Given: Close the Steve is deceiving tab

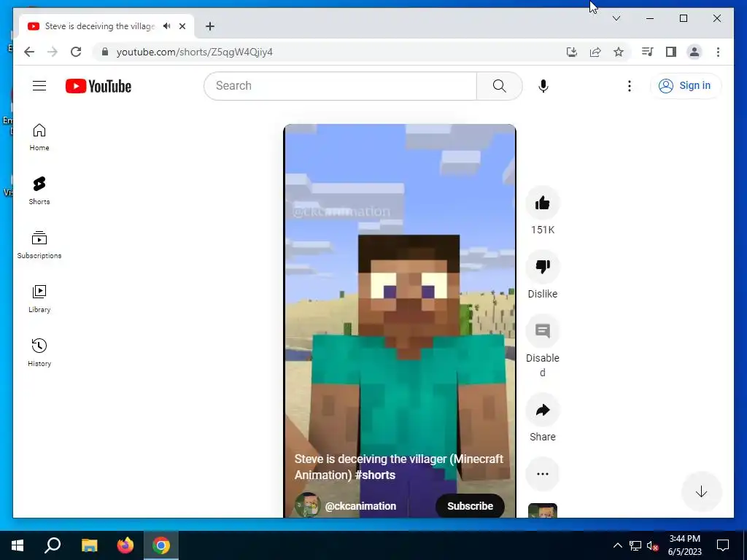Looking at the screenshot, I should (182, 26).
